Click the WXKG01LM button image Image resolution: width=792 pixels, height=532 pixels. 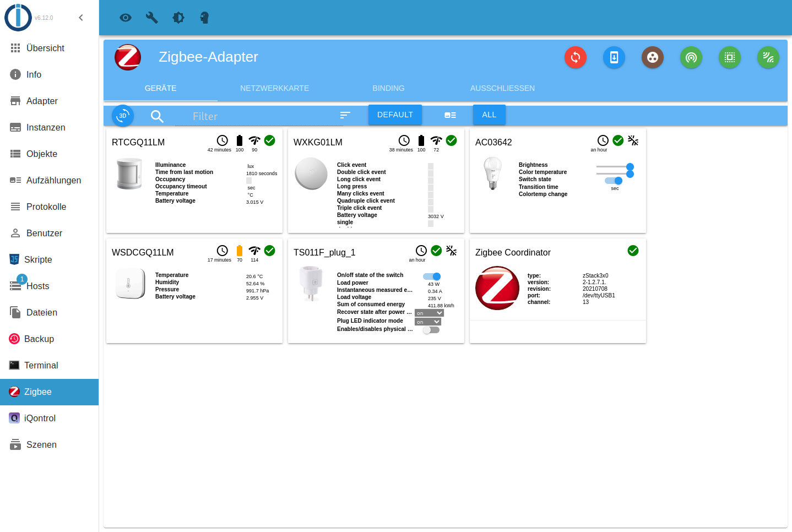311,173
